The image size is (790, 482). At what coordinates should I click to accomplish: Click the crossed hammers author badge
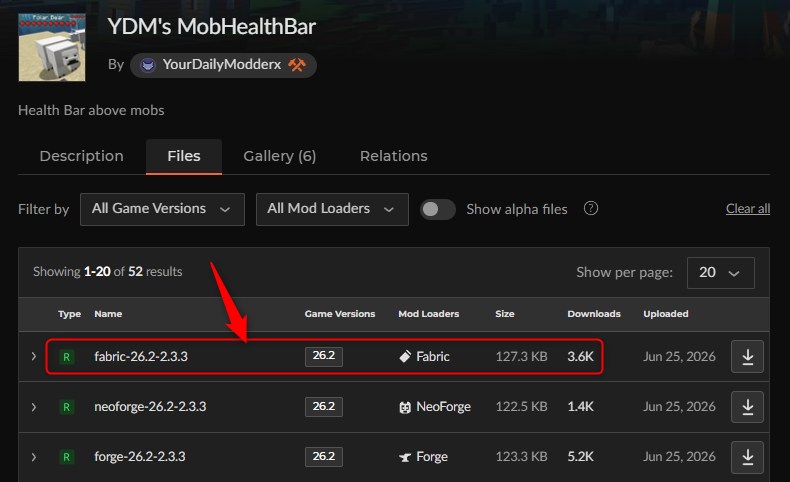pyautogui.click(x=297, y=65)
